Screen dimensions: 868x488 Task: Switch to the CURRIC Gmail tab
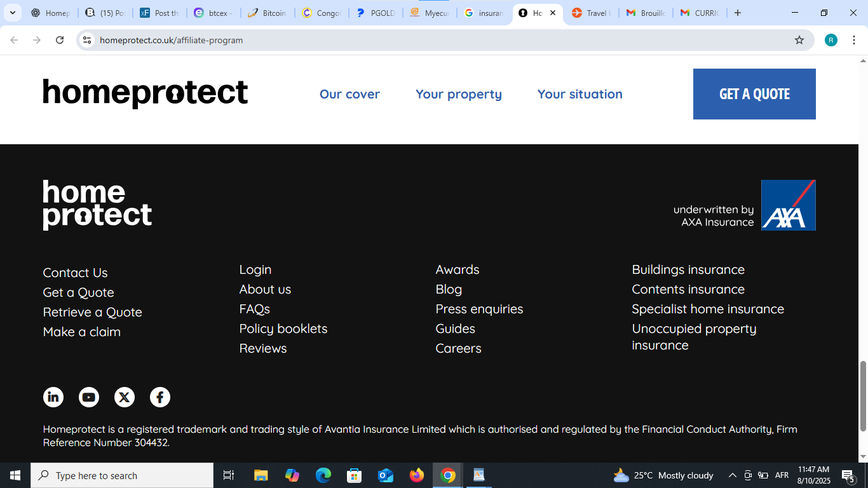[699, 13]
